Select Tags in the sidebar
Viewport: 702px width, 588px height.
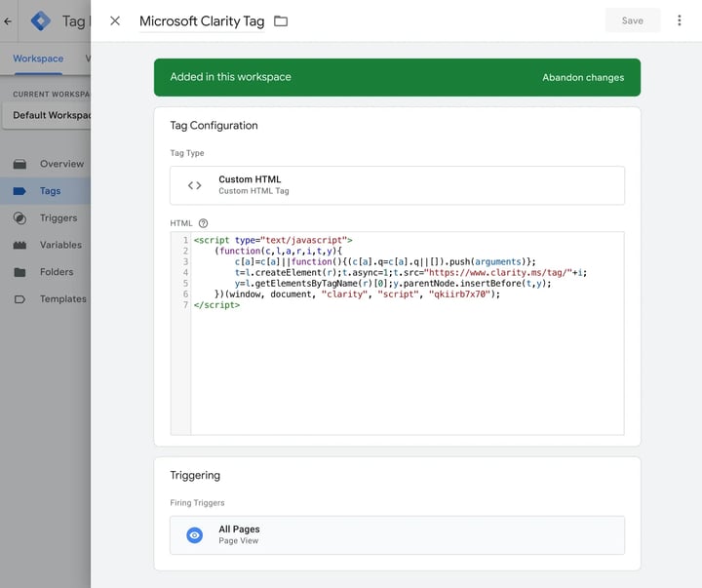tap(45, 191)
